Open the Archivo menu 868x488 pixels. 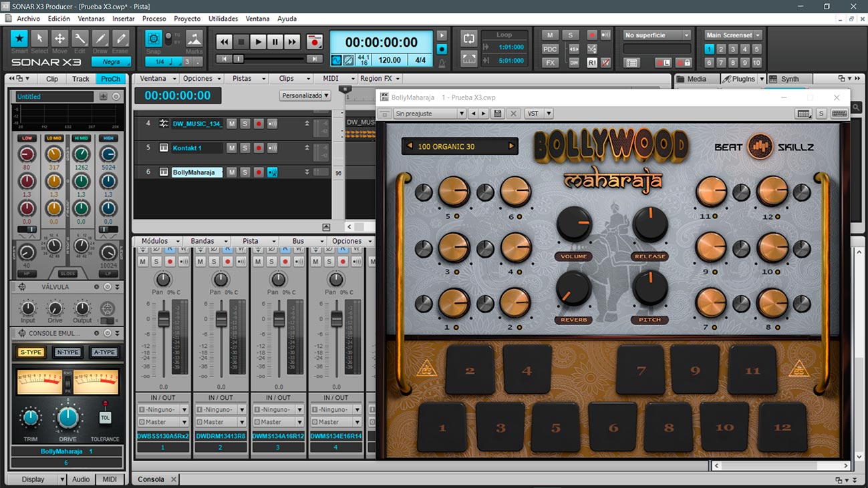click(28, 19)
